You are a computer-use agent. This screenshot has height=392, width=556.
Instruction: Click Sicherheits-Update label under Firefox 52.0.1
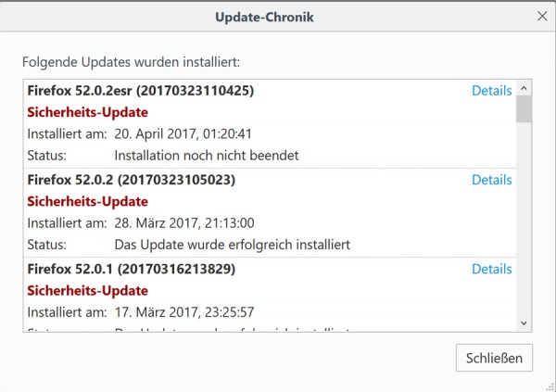pos(87,290)
